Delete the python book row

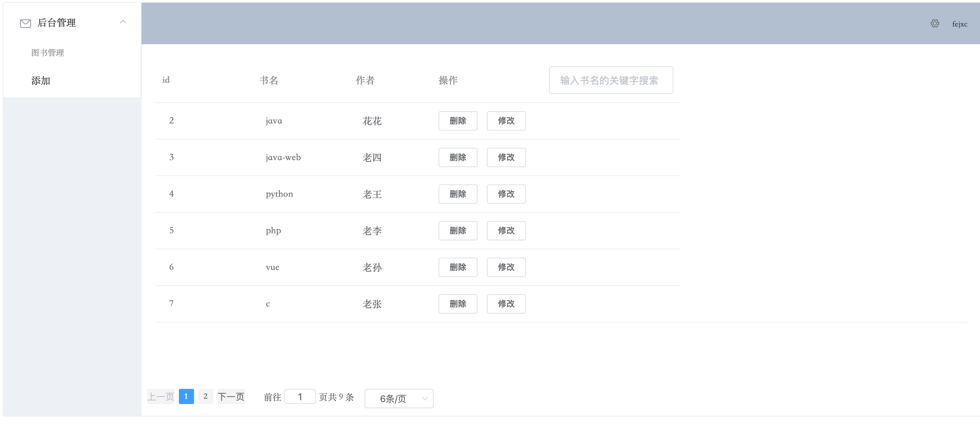tap(458, 194)
